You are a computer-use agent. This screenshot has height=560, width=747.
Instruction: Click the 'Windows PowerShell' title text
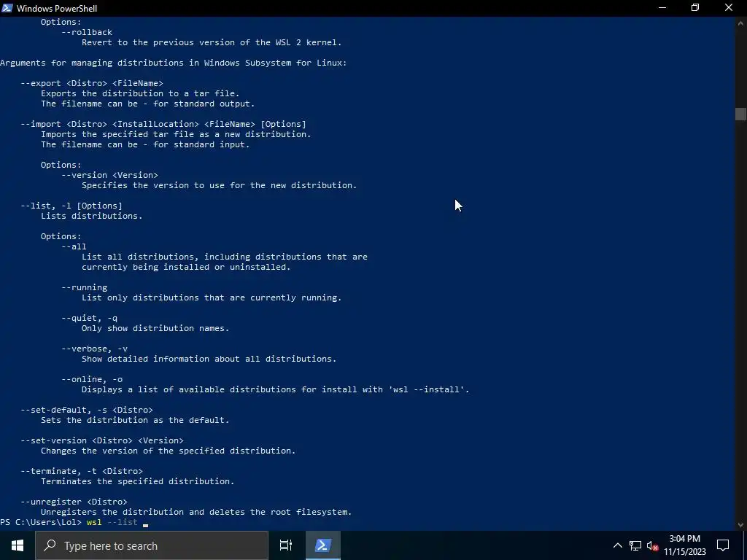click(57, 8)
